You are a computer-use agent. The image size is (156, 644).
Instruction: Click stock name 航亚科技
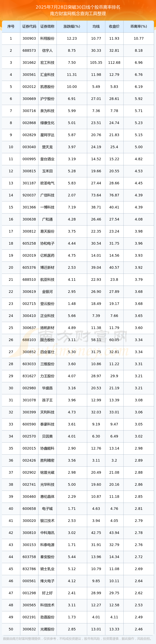pos(47,279)
